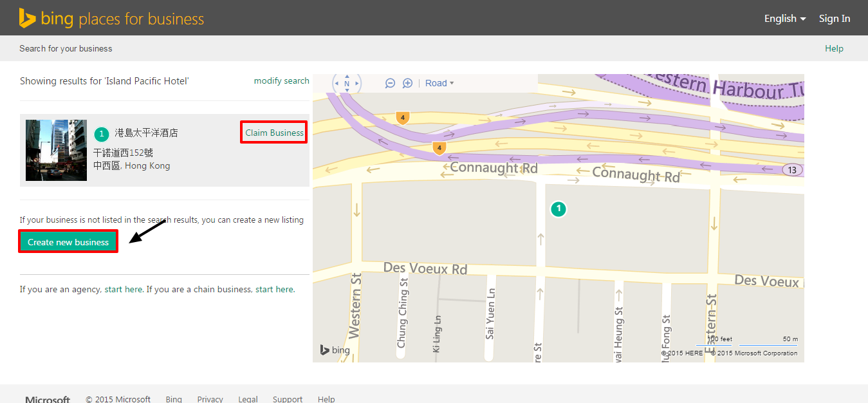Click Create new business button

68,242
